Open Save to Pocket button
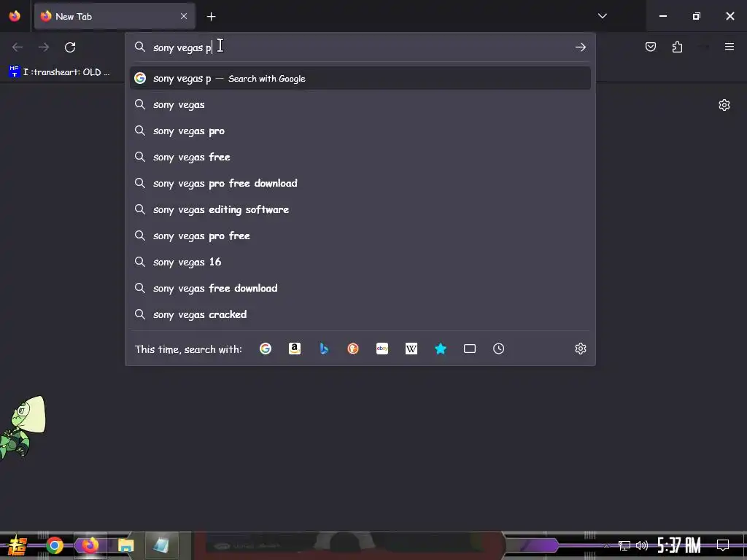Image resolution: width=747 pixels, height=560 pixels. [x=651, y=47]
